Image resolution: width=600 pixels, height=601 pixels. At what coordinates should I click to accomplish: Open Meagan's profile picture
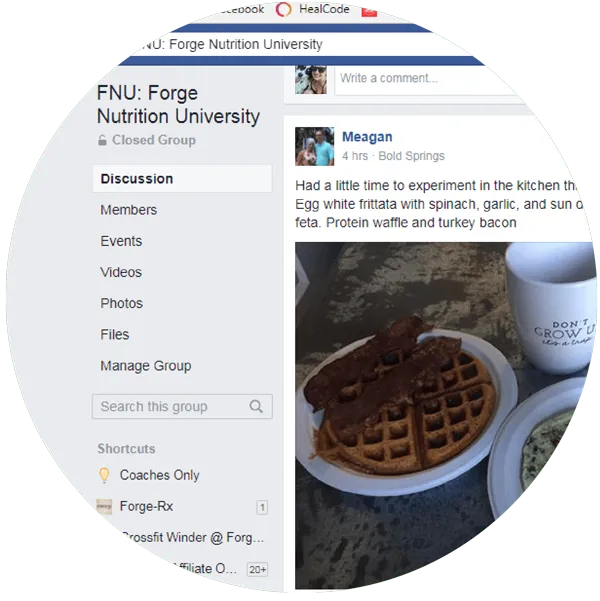314,146
